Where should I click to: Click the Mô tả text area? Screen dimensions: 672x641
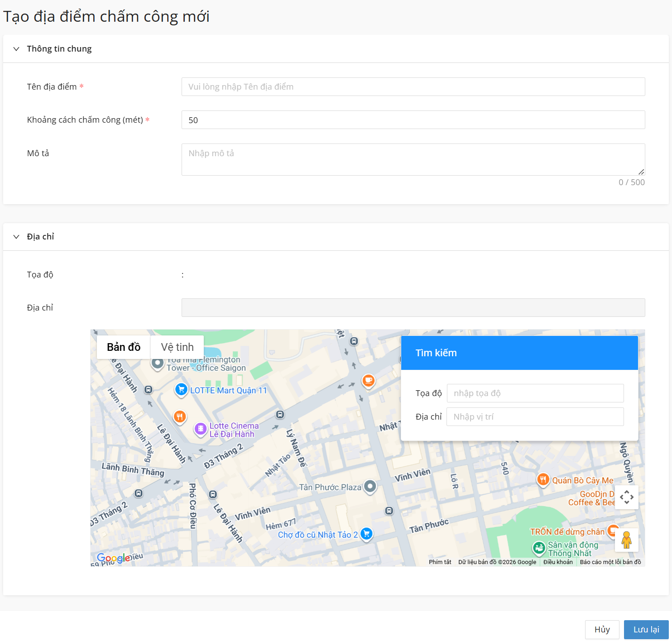coord(413,159)
